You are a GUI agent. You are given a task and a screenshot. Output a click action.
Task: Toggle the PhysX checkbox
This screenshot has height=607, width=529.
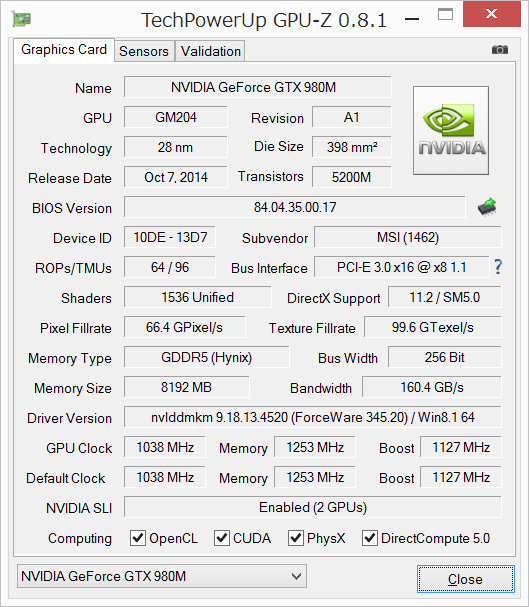(296, 538)
